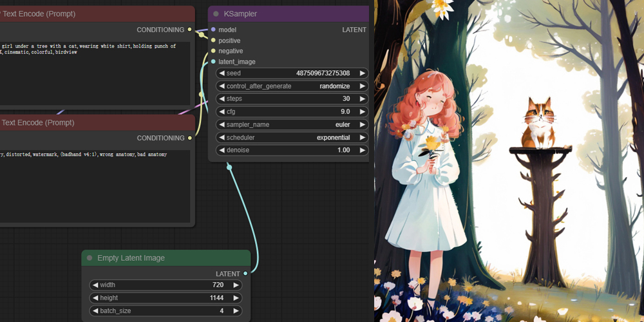Click the lower Text Encode CONDITIONING output socket

(189, 138)
